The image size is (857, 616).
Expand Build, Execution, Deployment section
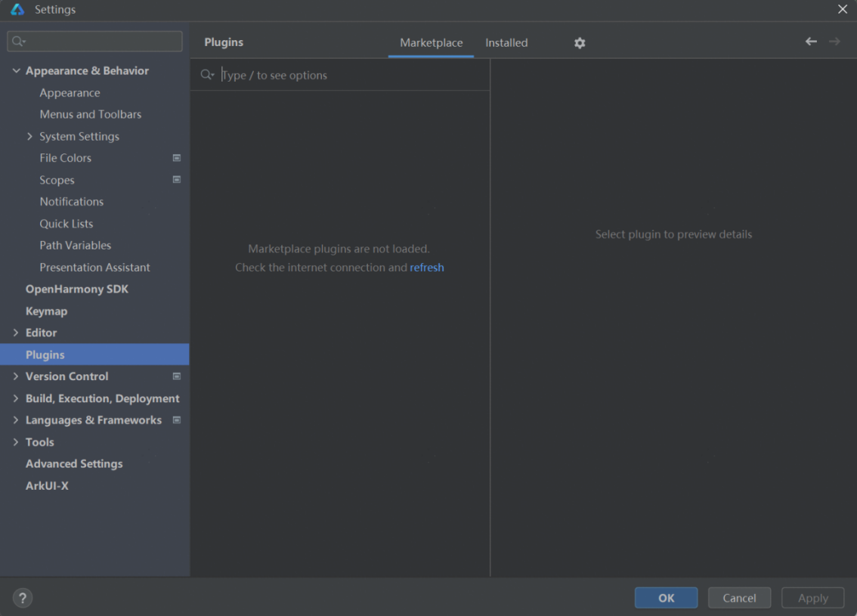coord(17,398)
